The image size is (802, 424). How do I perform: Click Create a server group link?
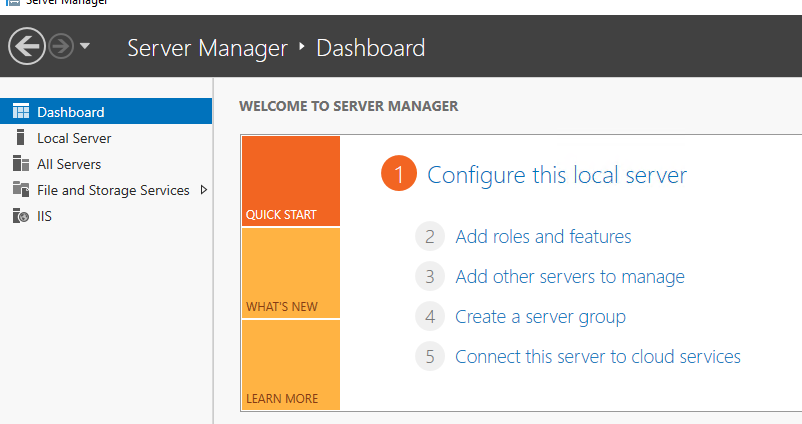pyautogui.click(x=540, y=317)
